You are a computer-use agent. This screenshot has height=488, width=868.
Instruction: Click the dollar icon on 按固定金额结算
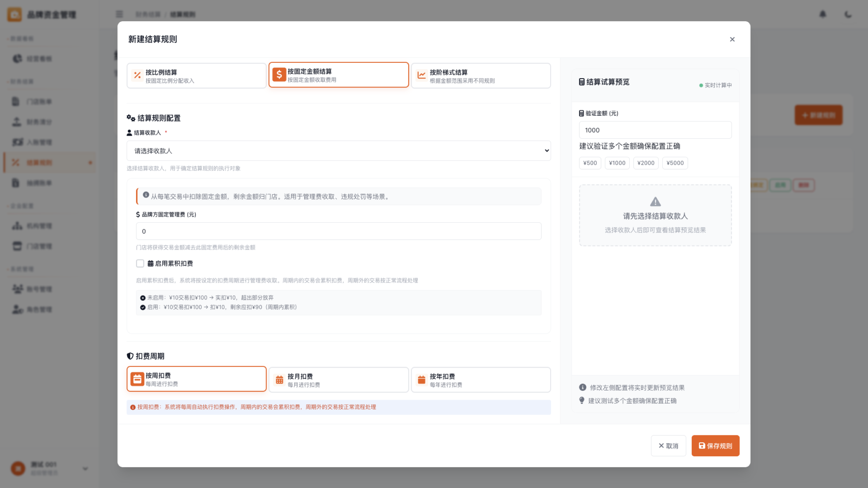point(279,75)
